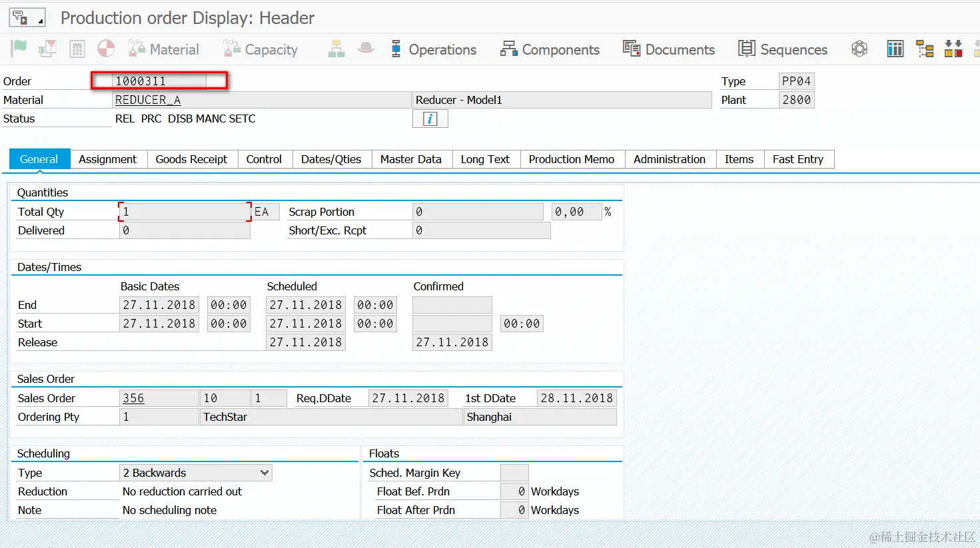Click the Short/Exc. Rcpt field
The image size is (980, 548).
click(481, 230)
